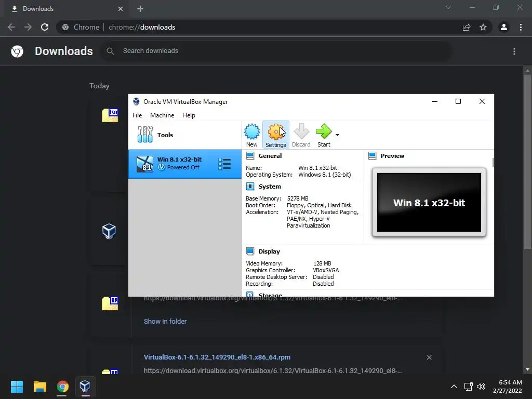Viewport: 532px width, 399px height.
Task: Click Operating System Windows 8.1 (32-bit) value
Action: click(324, 175)
